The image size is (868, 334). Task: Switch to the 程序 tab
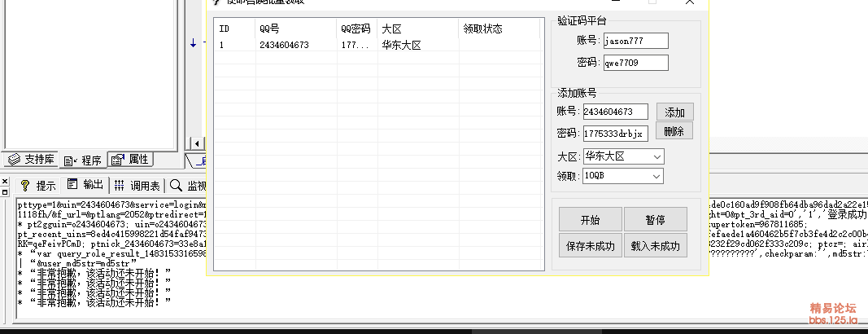(84, 159)
